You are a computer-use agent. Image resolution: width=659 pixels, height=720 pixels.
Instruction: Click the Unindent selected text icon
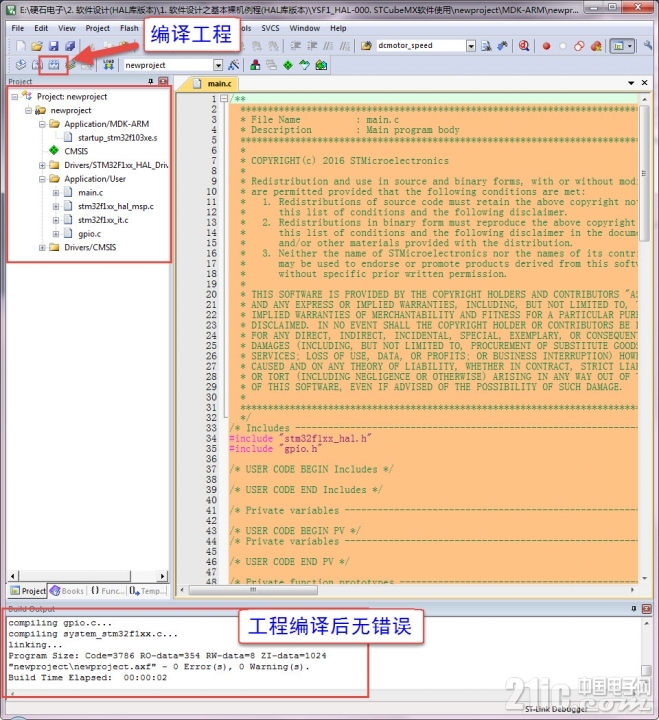(x=312, y=45)
